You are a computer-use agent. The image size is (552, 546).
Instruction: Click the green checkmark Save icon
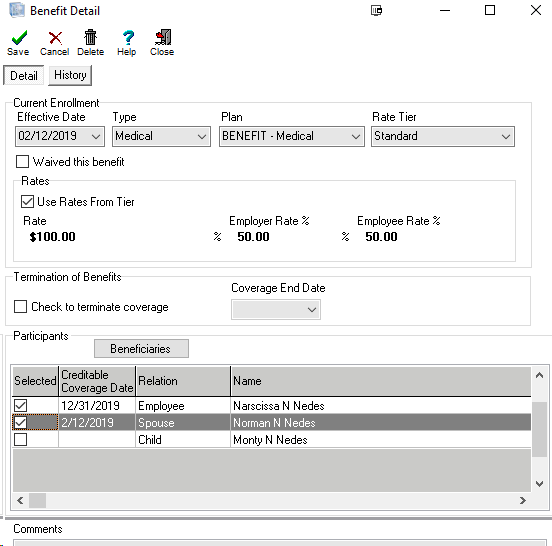click(x=19, y=38)
